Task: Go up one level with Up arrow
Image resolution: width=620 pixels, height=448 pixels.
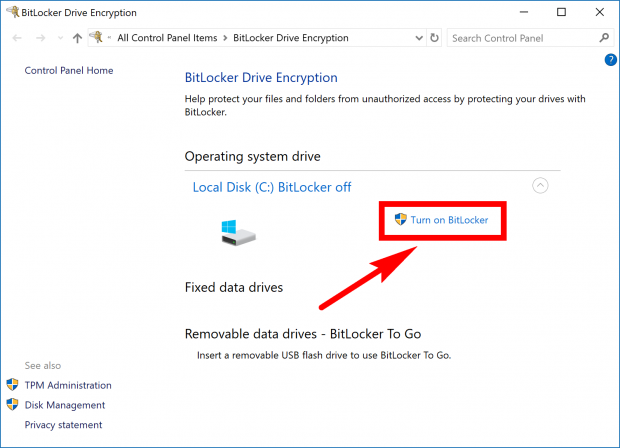Action: [x=77, y=38]
